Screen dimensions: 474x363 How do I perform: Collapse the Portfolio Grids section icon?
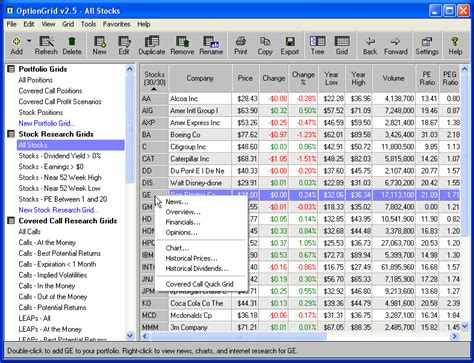[11, 69]
